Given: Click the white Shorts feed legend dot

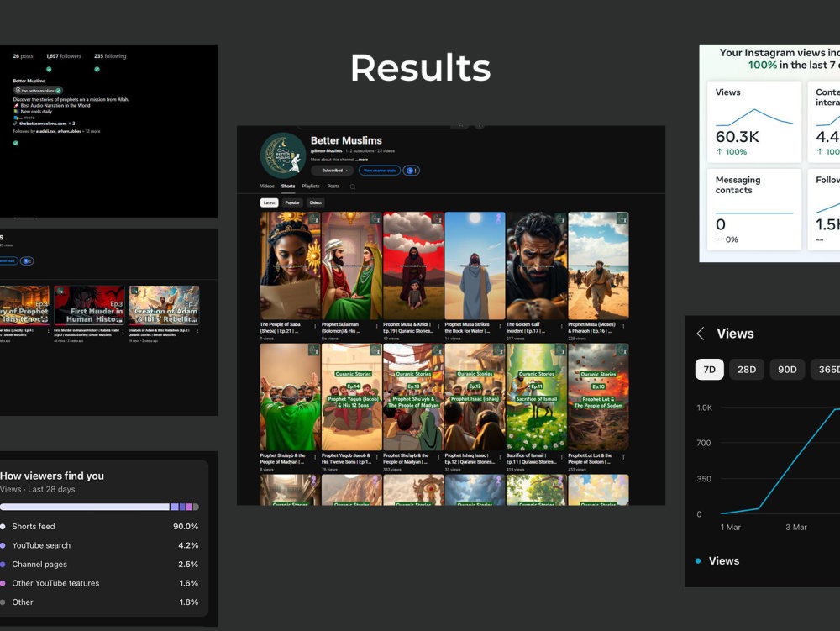Looking at the screenshot, I should [x=3, y=527].
